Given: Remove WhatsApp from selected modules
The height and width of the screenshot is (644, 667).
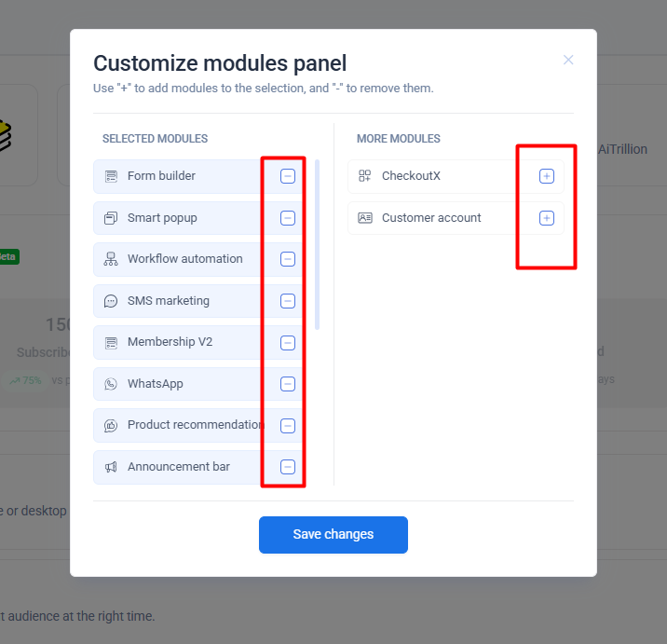Looking at the screenshot, I should pos(288,384).
